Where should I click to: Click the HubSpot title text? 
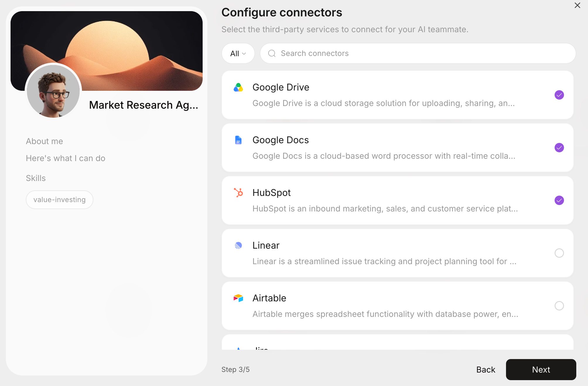click(x=271, y=193)
